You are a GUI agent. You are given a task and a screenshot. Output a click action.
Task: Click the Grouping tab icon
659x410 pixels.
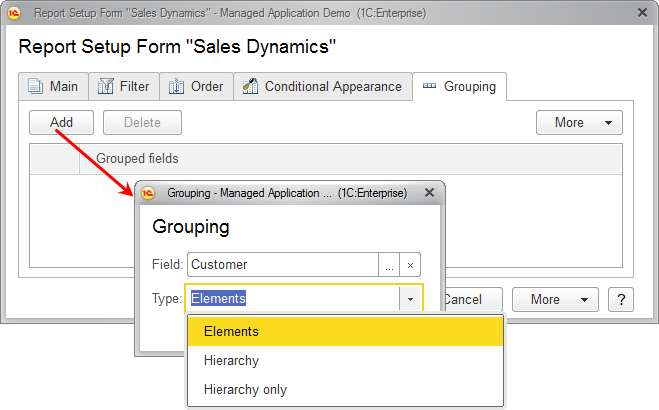click(x=430, y=86)
